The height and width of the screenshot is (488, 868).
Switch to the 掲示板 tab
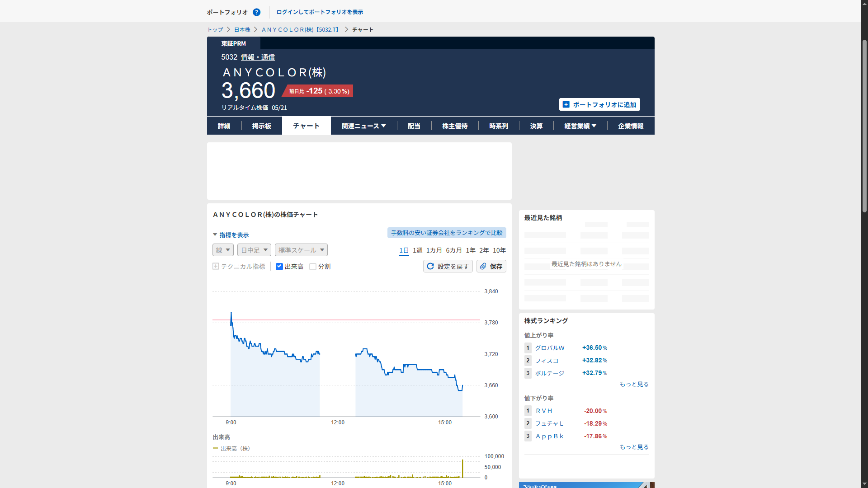(261, 126)
